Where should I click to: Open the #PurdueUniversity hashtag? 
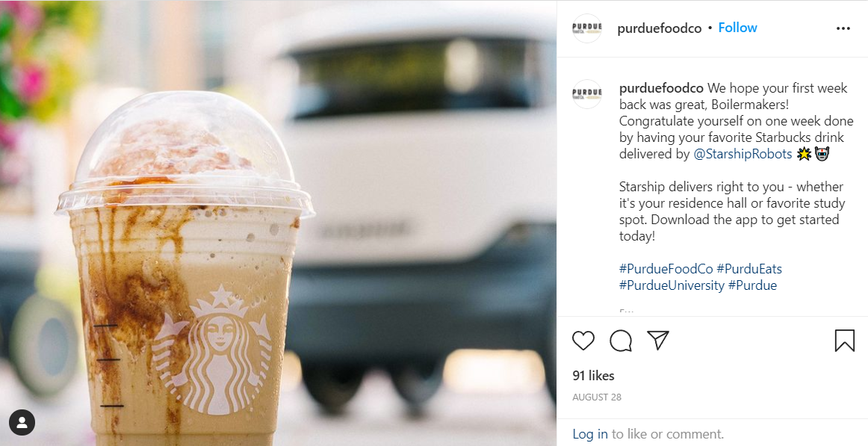point(672,285)
